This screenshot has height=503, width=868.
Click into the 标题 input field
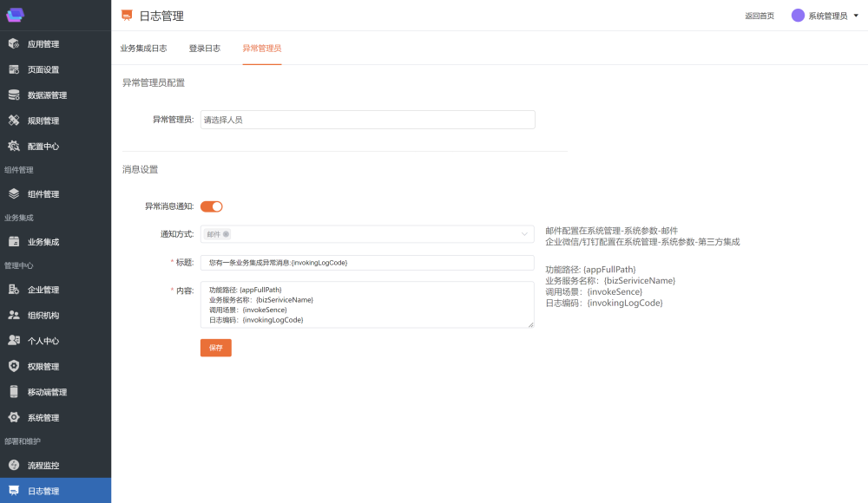(367, 262)
